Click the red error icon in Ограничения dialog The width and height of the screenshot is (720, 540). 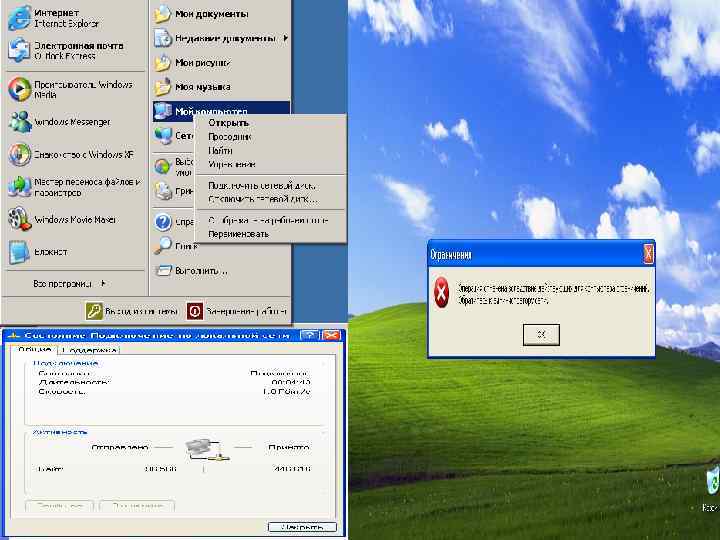(x=441, y=293)
